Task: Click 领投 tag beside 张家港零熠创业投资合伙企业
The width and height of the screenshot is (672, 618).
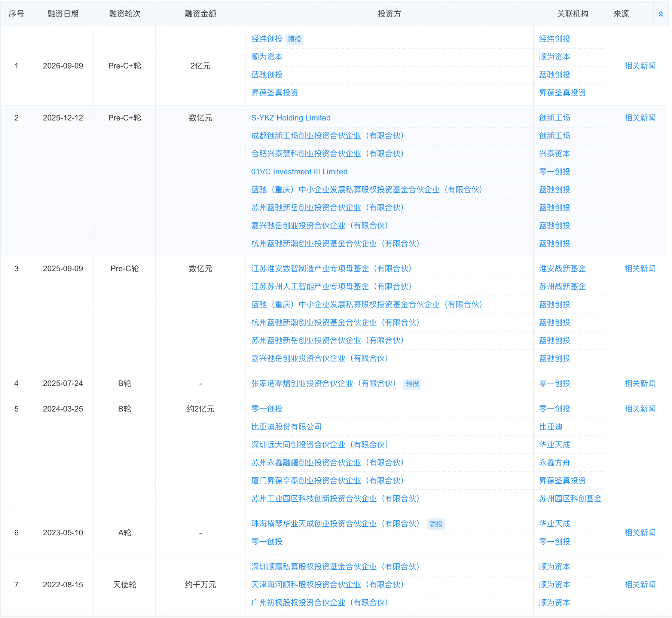Action: pyautogui.click(x=412, y=384)
